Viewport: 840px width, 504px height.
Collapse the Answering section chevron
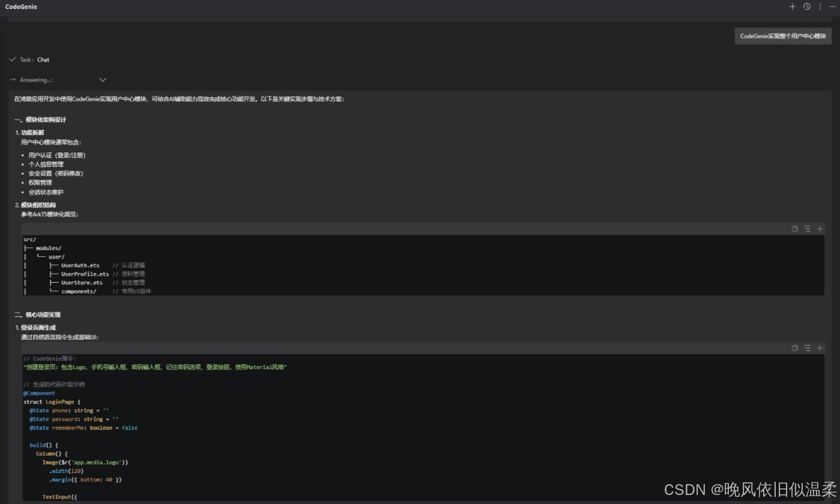(103, 80)
